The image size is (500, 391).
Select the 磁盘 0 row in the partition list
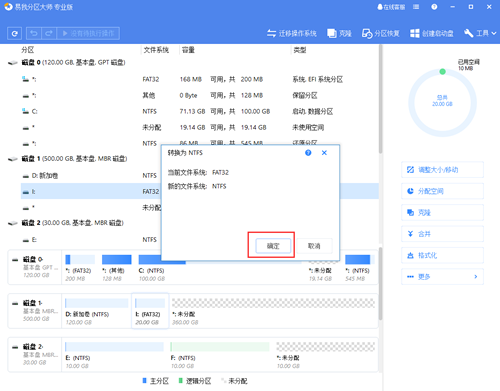pyautogui.click(x=193, y=63)
